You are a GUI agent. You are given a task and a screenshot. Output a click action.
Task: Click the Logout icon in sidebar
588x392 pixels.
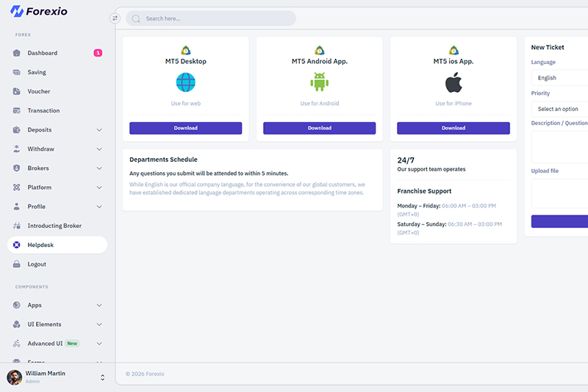point(17,264)
